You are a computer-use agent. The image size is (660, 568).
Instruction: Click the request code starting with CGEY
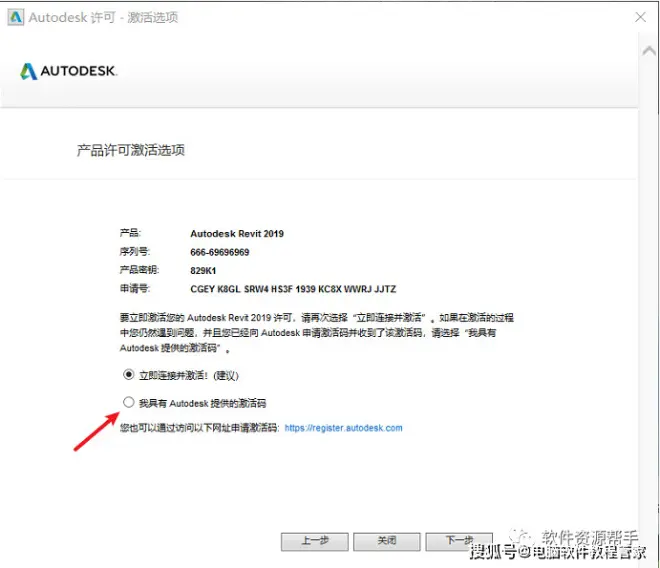(293, 289)
